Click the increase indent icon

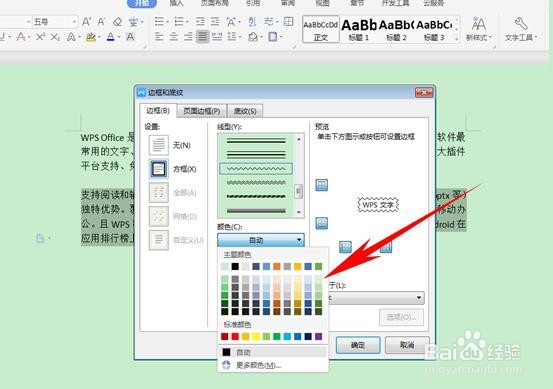215,22
